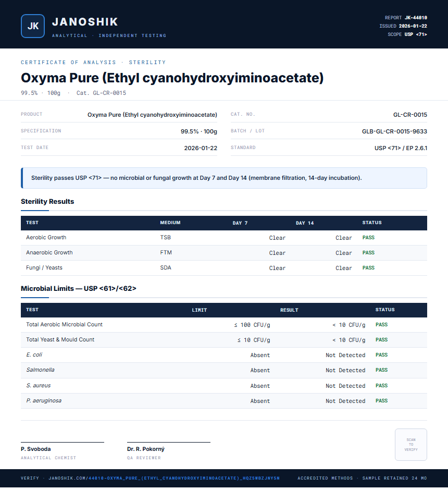Click the JK logo badge
The width and height of the screenshot is (448, 502).
[33, 26]
